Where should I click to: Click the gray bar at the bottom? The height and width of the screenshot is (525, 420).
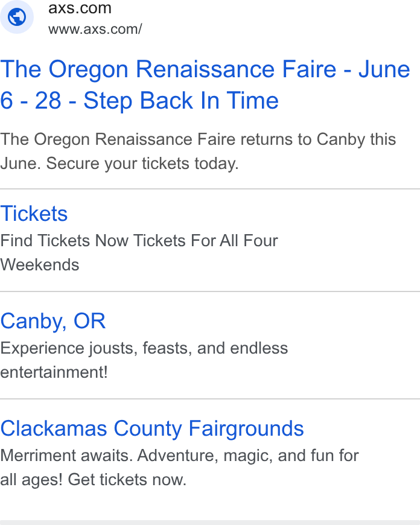[210, 523]
